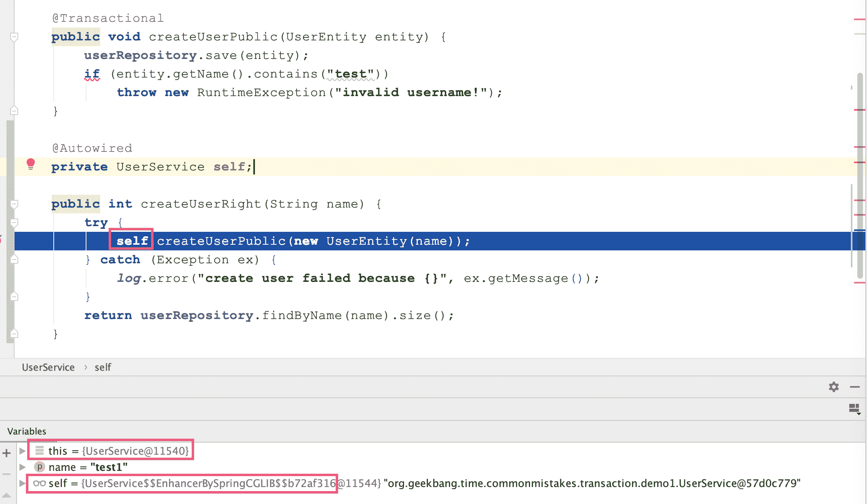Click the Variables panel header

point(27,431)
